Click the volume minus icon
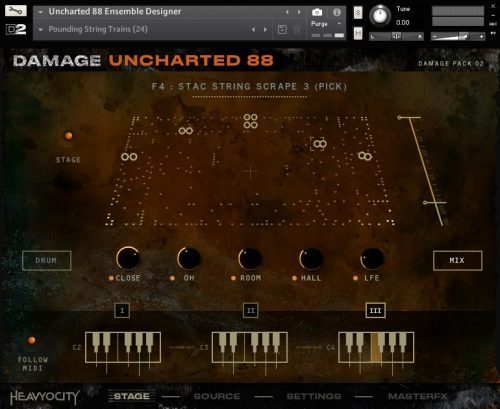 [x=435, y=37]
